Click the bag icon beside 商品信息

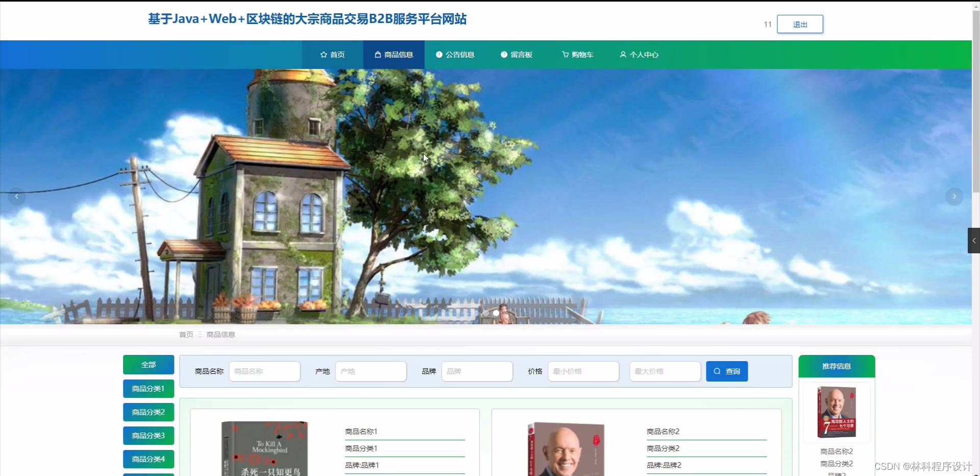[x=378, y=55]
